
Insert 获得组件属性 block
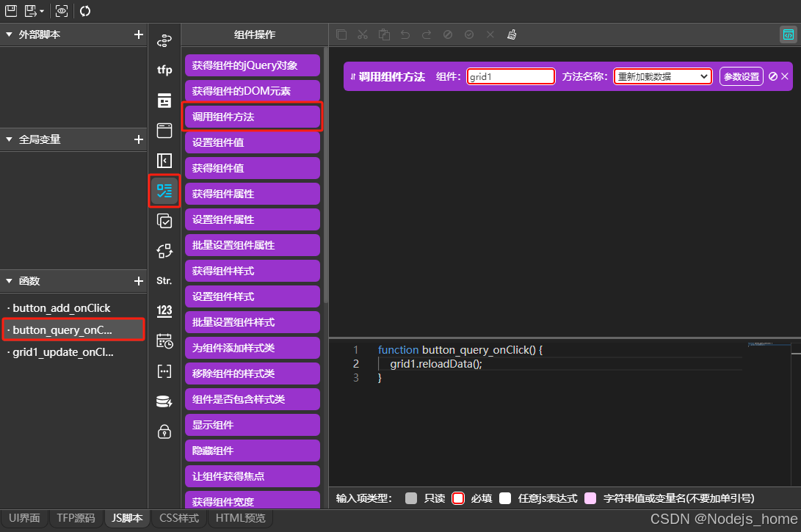[253, 194]
